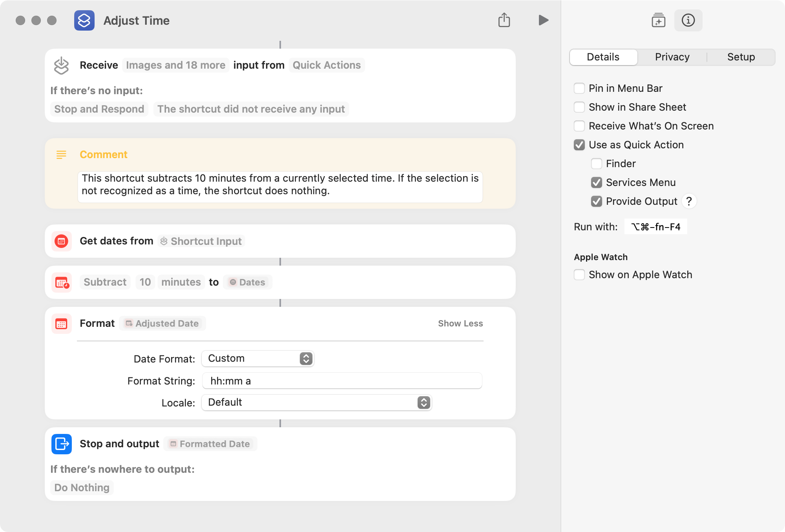Viewport: 785px width, 532px height.
Task: Toggle the shortcut details info icon
Action: coord(688,20)
